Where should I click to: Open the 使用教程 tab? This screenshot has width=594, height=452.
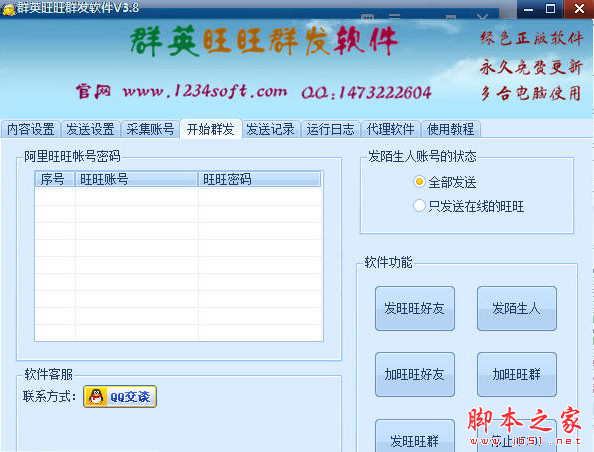451,129
